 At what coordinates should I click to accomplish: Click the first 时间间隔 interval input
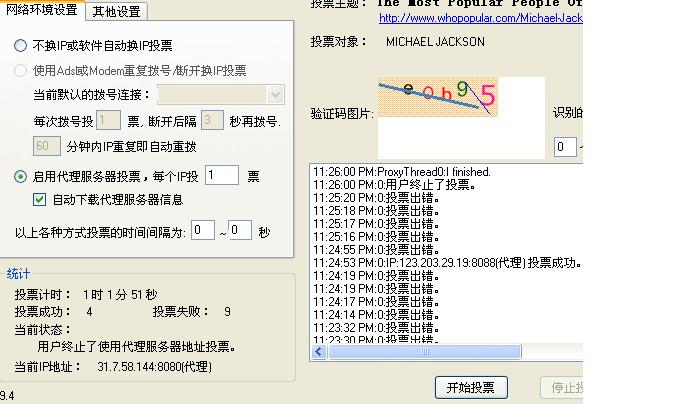[x=203, y=231]
